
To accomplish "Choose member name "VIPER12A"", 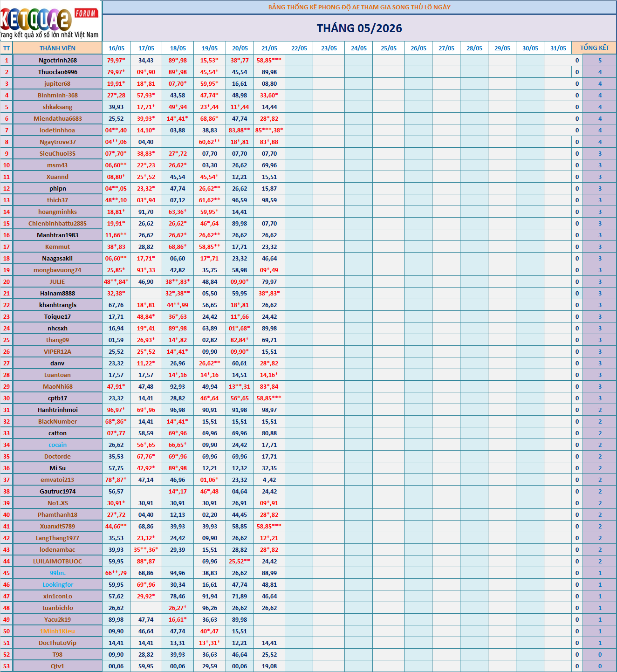I will [x=57, y=351].
